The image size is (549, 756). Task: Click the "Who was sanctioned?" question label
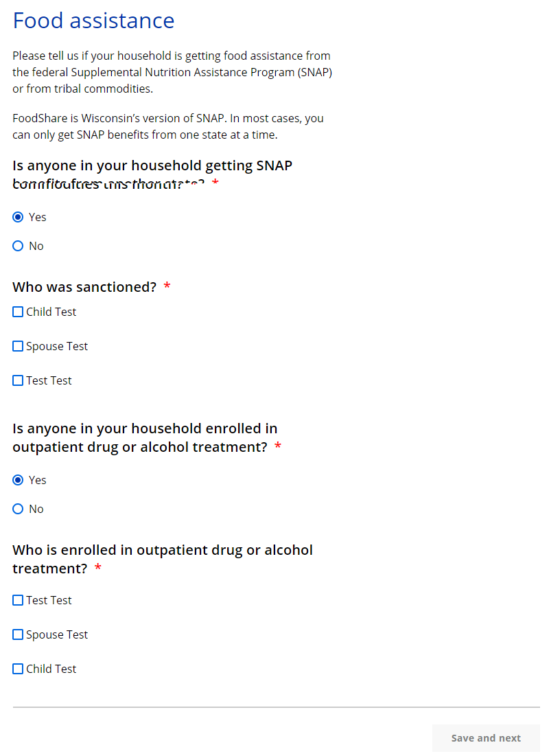[84, 287]
